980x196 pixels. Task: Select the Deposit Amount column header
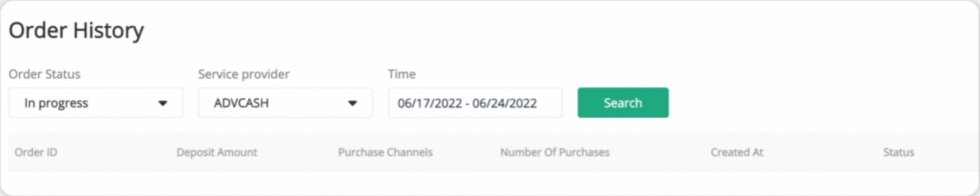tap(217, 152)
